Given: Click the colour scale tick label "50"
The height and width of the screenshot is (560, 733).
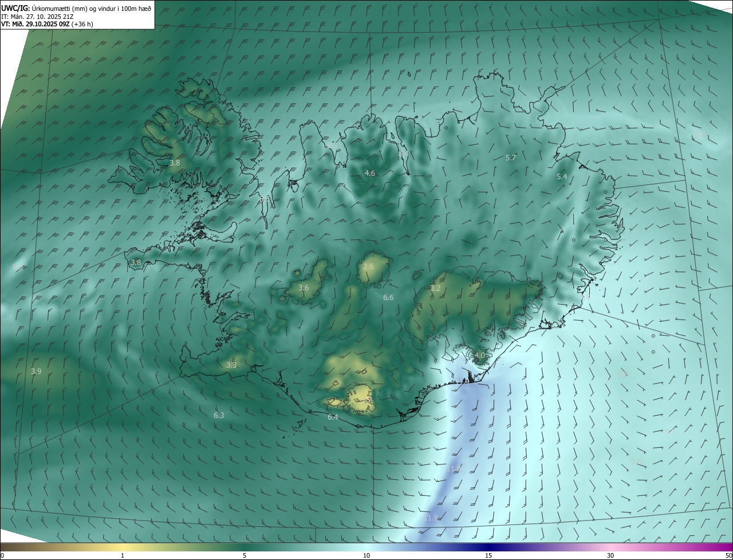Looking at the screenshot, I should (728, 555).
